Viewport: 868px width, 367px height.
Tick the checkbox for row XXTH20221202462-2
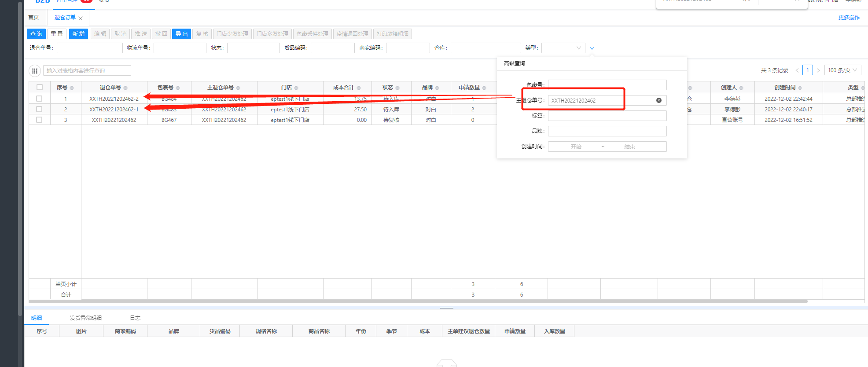click(x=39, y=99)
